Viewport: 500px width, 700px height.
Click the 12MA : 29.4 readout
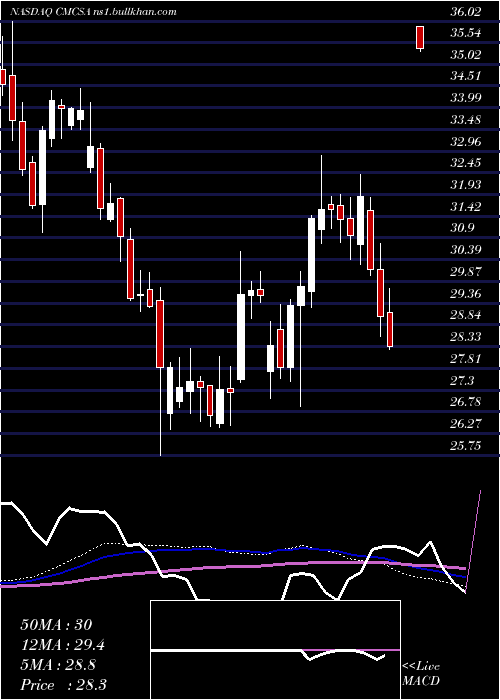(x=63, y=645)
